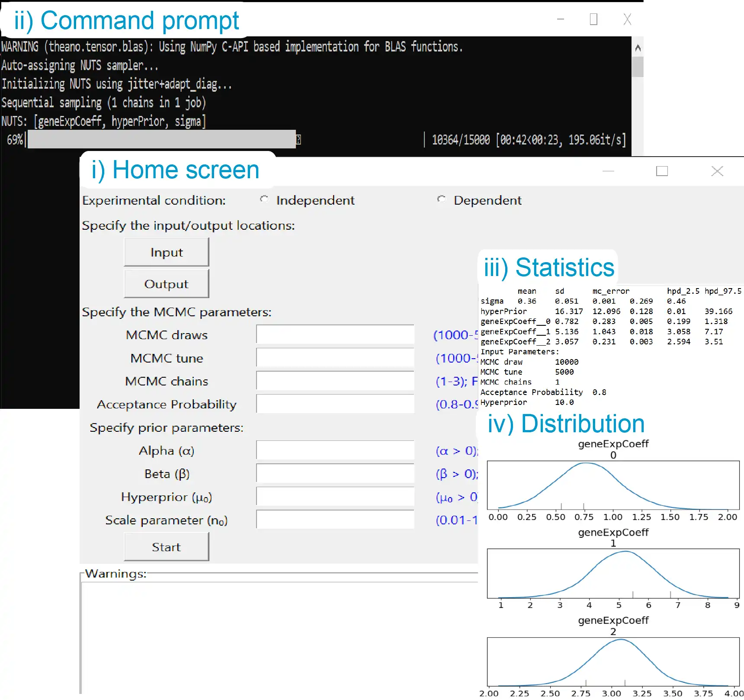
Task: Click the 'Specify the MCMC parameters:' label
Action: pos(176,312)
